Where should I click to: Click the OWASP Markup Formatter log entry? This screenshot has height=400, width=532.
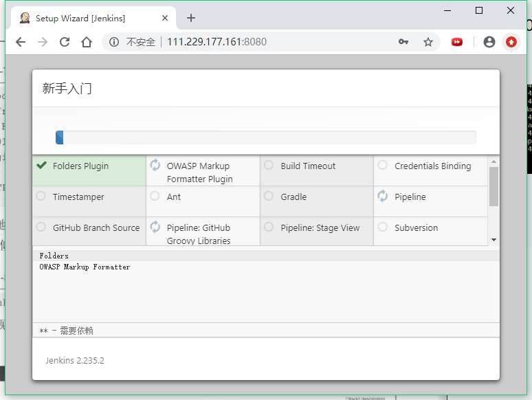[85, 267]
